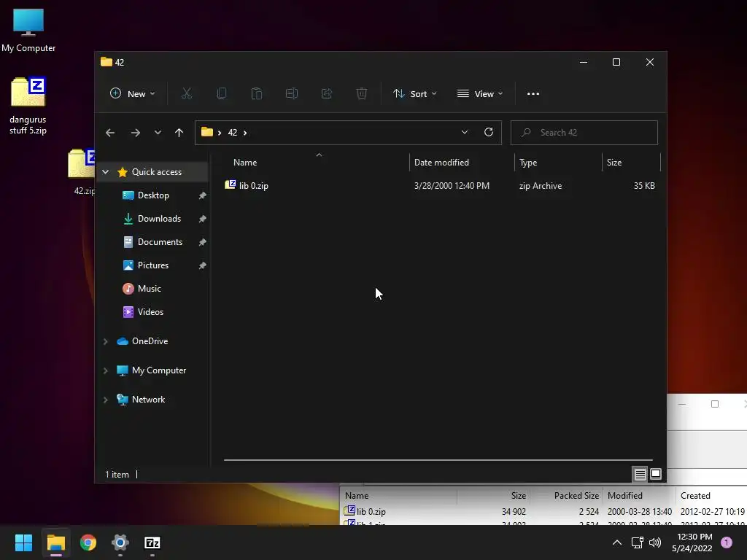Select My Computer desktop icon
This screenshot has height=560, width=747.
[x=28, y=31]
